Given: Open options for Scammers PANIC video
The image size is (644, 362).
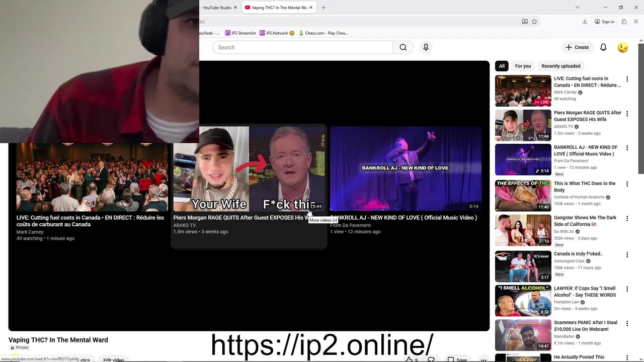Looking at the screenshot, I should 627,324.
